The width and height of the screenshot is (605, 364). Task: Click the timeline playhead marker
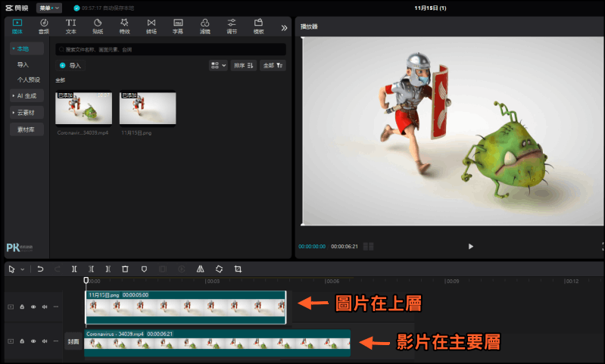point(86,280)
